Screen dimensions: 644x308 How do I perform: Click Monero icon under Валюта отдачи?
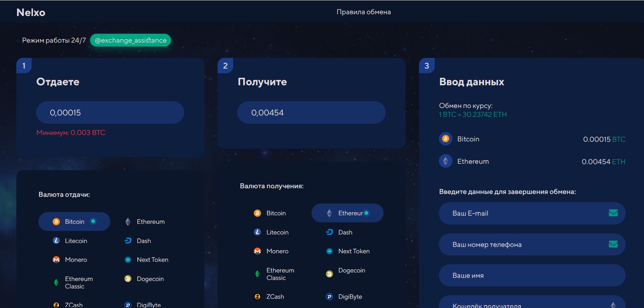[x=56, y=260]
